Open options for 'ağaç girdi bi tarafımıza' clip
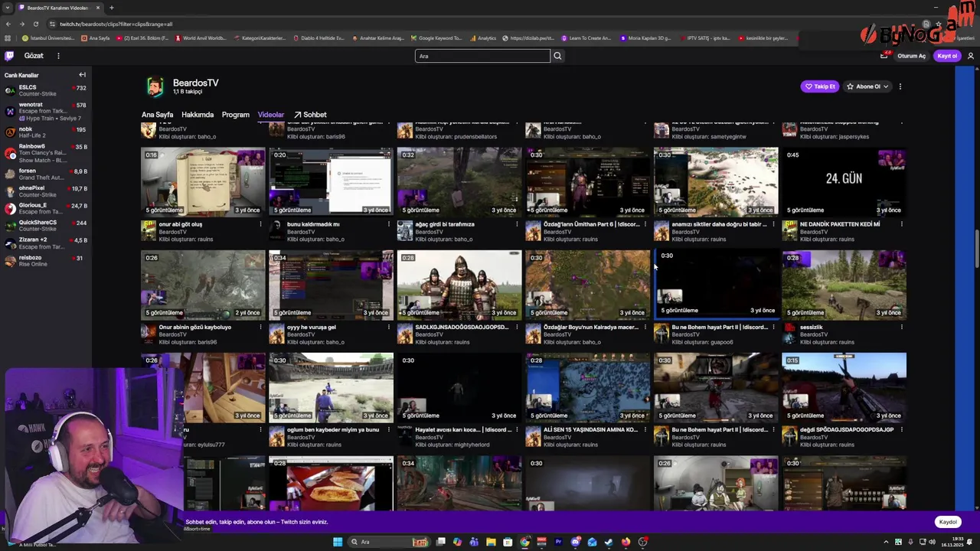 tap(517, 224)
